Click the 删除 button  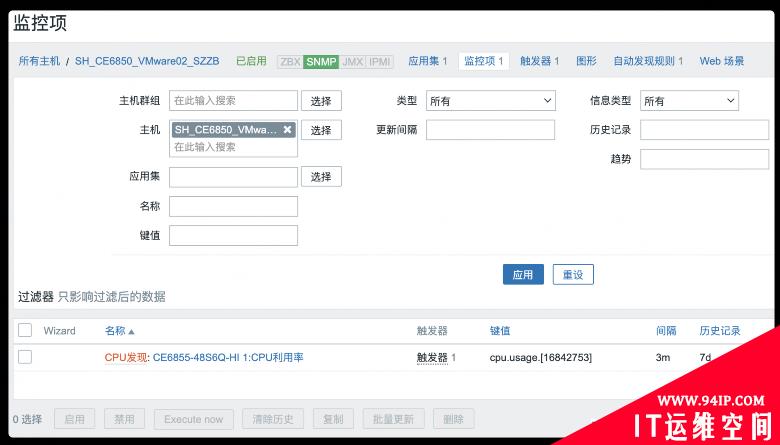(454, 419)
